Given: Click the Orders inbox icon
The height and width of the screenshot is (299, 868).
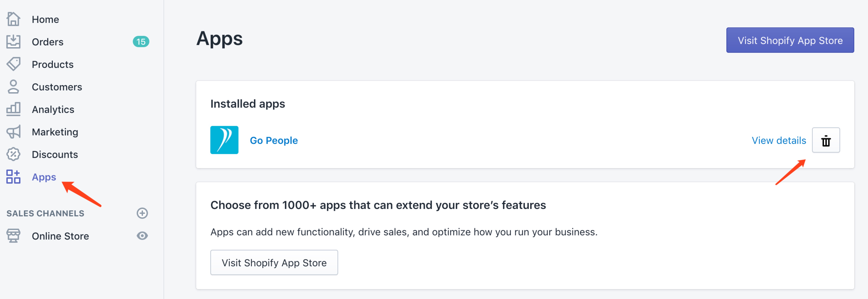Looking at the screenshot, I should (14, 42).
